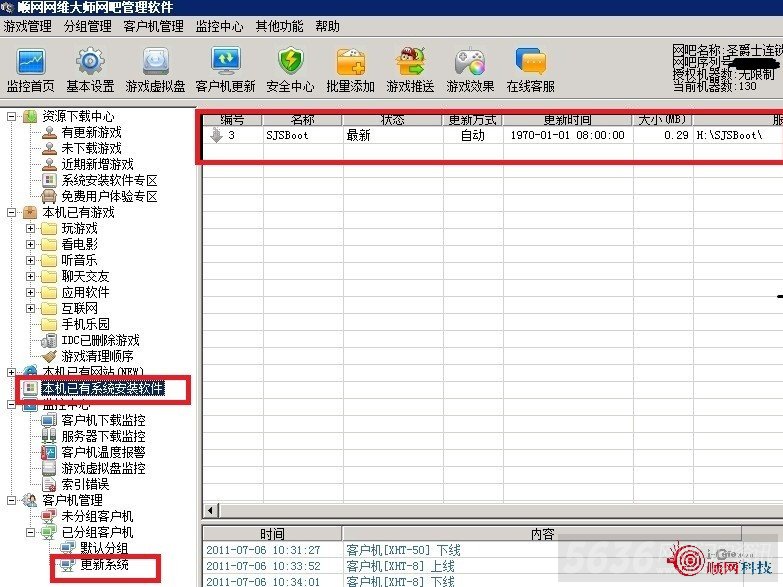Click the icon beside IDC已删除游戏
This screenshot has height=587, width=783.
click(49, 340)
